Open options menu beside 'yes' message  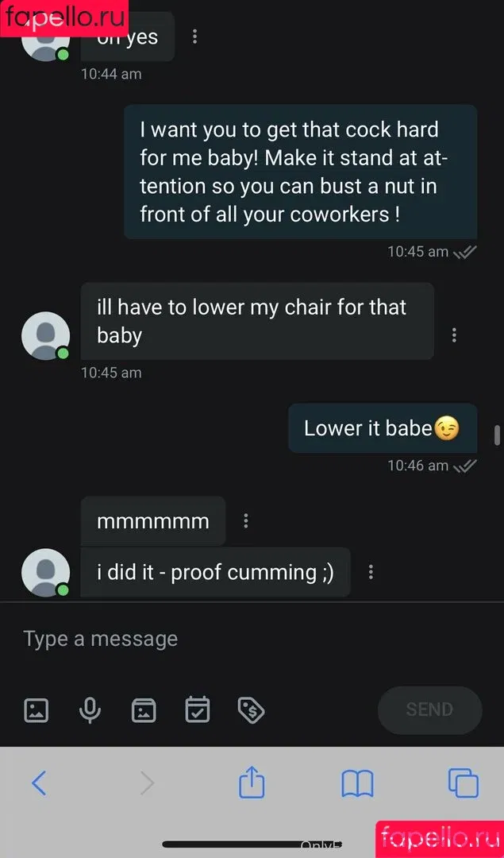[194, 37]
